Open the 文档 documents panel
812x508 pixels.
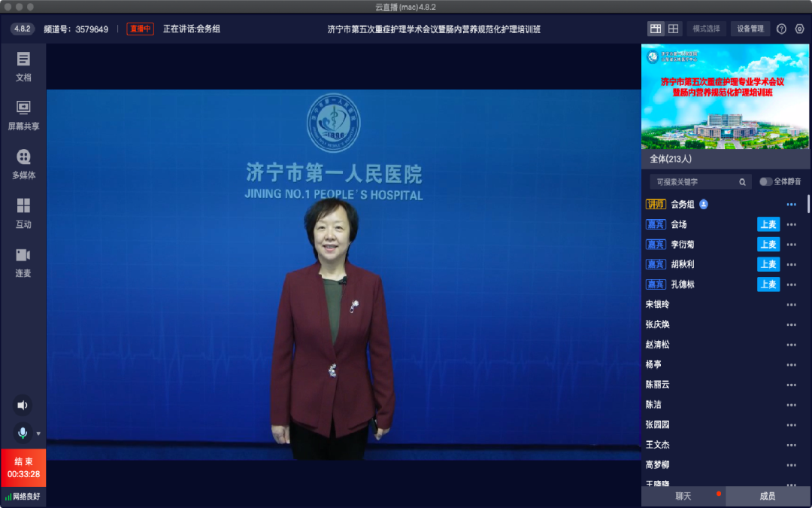point(23,66)
